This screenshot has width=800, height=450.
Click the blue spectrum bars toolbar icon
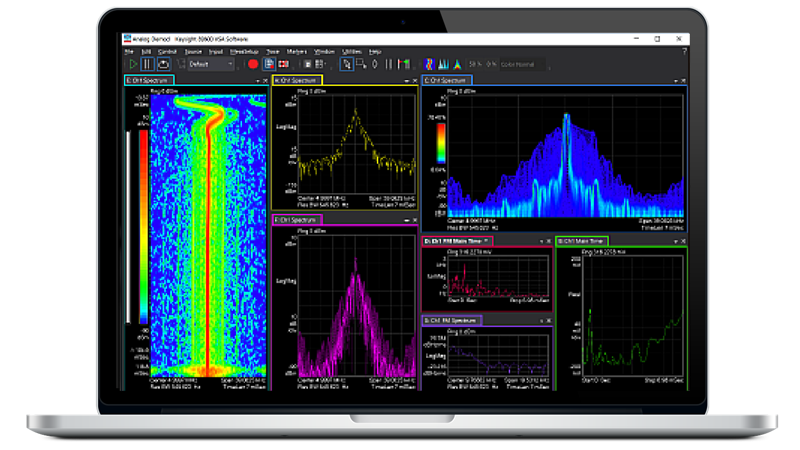click(443, 64)
